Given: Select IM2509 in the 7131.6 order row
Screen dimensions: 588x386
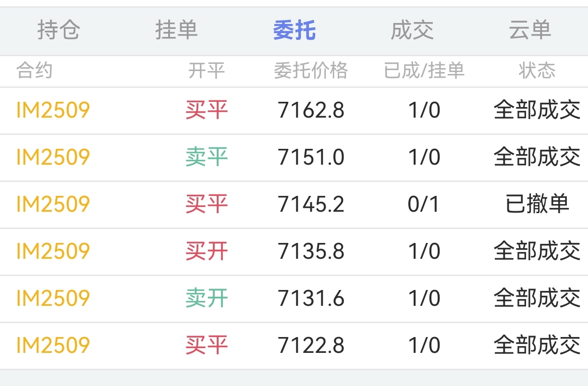Looking at the screenshot, I should coord(53,298).
